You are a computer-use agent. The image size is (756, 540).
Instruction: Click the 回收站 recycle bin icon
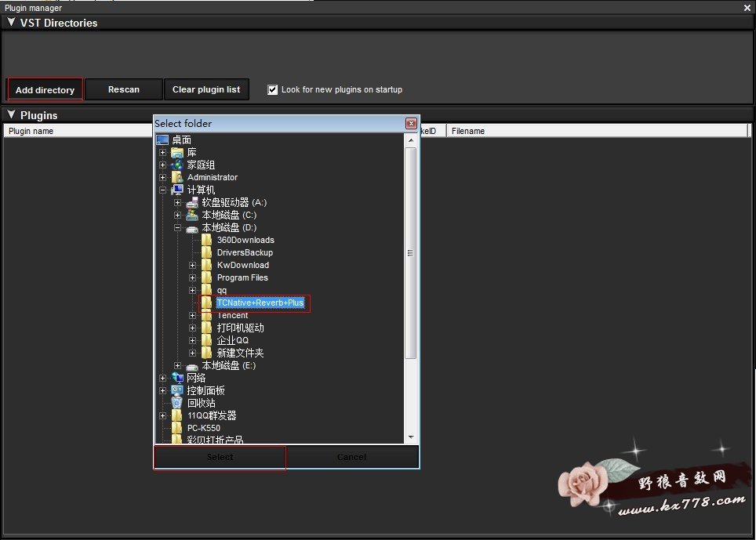click(x=177, y=403)
